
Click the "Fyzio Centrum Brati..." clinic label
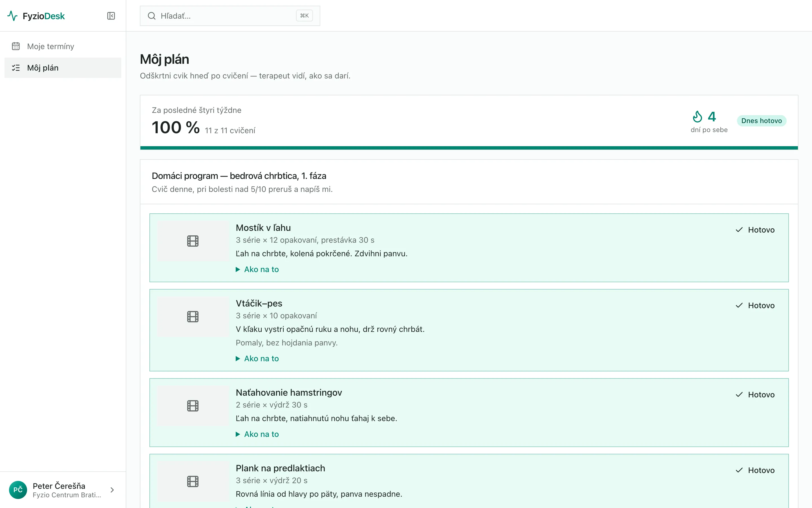click(67, 495)
